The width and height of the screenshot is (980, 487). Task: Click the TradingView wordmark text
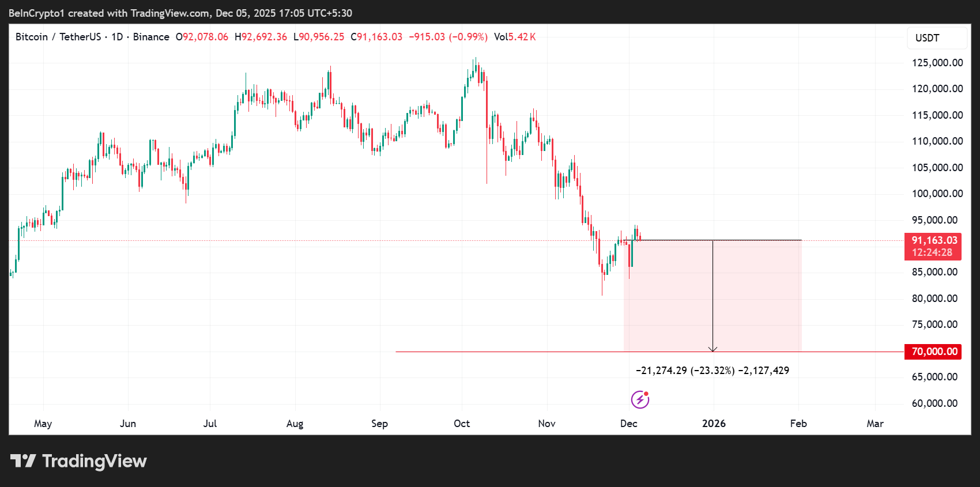click(x=95, y=461)
